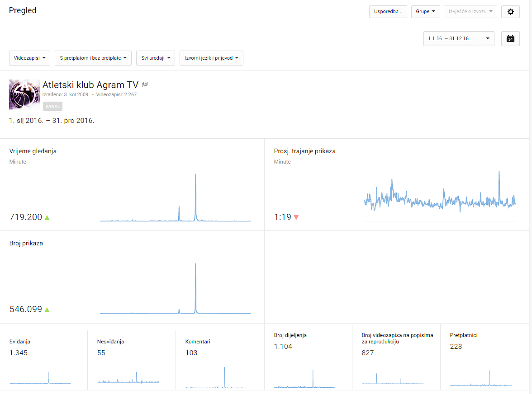Image resolution: width=532 pixels, height=394 pixels.
Task: Click the open-channel icon beside the channel title
Action: (x=145, y=84)
